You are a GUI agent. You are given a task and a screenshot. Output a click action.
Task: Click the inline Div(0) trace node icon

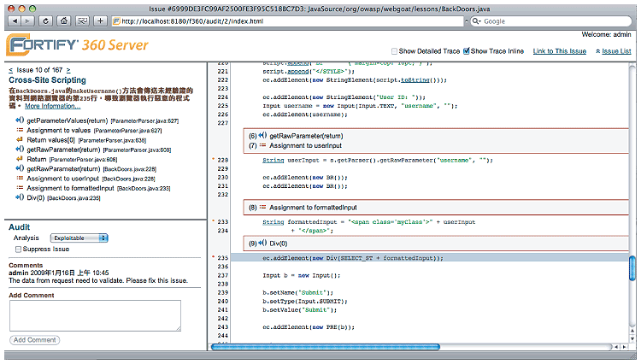[x=263, y=244]
